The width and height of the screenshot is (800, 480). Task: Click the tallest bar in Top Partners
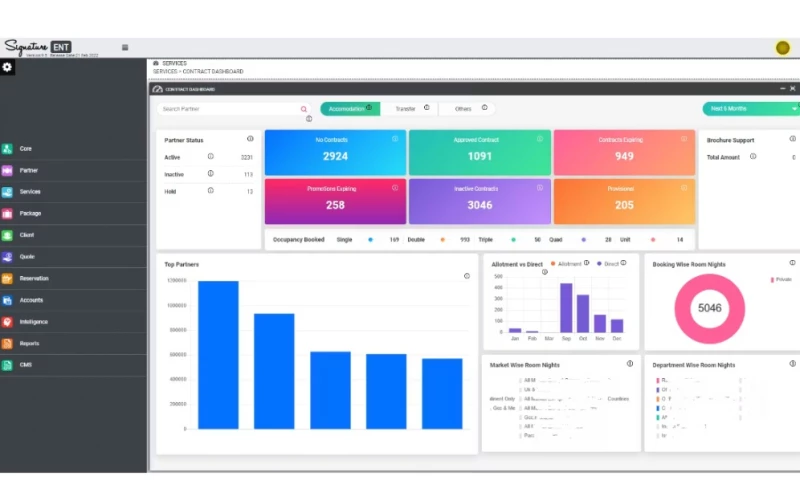point(218,355)
